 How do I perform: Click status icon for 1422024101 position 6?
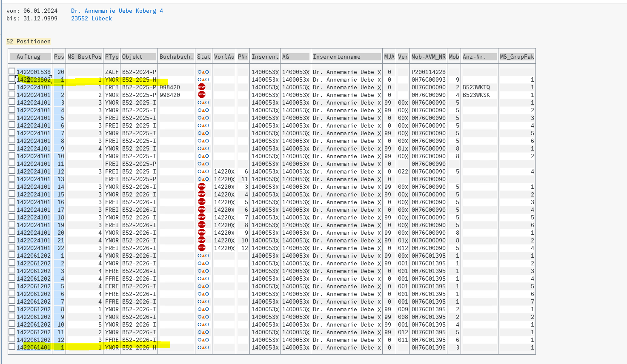[x=203, y=125]
